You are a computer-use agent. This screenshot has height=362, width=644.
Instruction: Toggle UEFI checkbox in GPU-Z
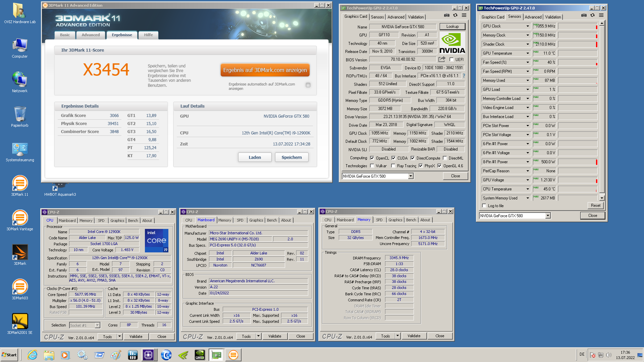pyautogui.click(x=451, y=60)
